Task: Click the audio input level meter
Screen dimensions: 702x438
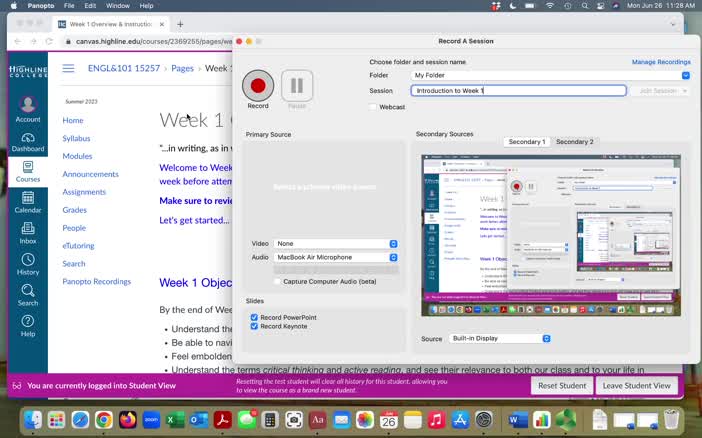Action: [336, 270]
